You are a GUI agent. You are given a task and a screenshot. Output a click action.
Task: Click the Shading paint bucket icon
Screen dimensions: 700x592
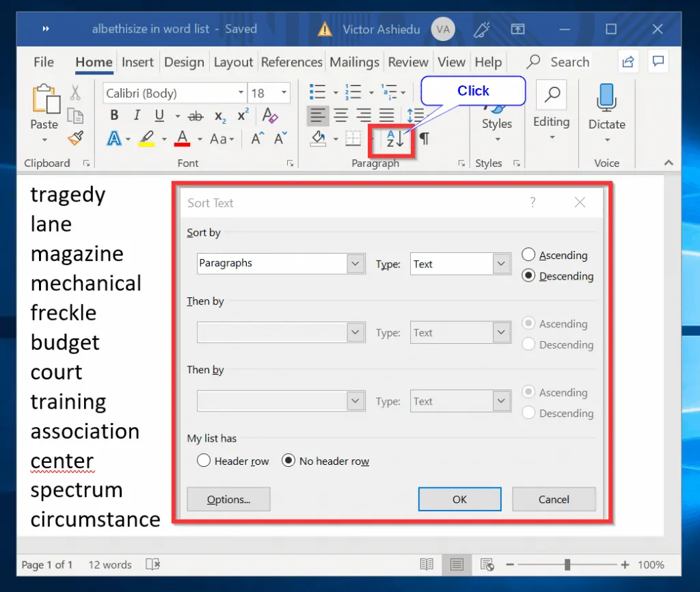(319, 139)
